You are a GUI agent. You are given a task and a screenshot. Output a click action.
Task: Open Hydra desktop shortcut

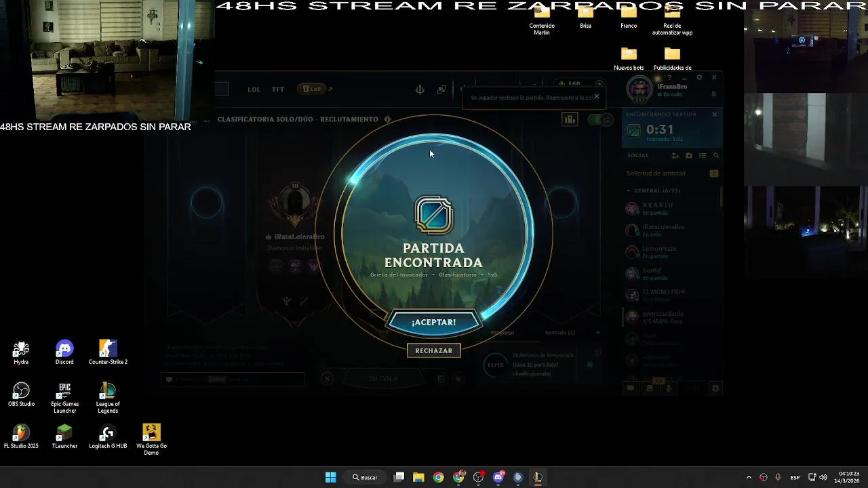pyautogui.click(x=21, y=352)
